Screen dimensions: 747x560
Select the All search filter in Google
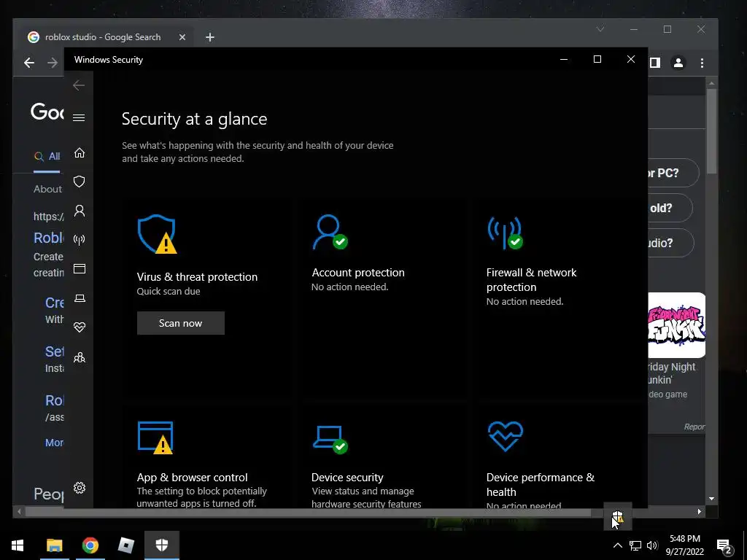pyautogui.click(x=47, y=156)
